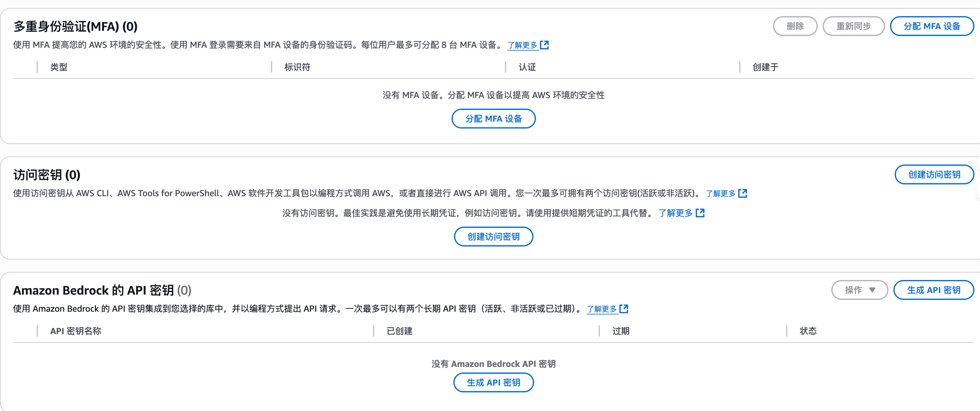This screenshot has width=980, height=411.
Task: Click the centered 创建访问密钥 button
Action: (x=493, y=236)
